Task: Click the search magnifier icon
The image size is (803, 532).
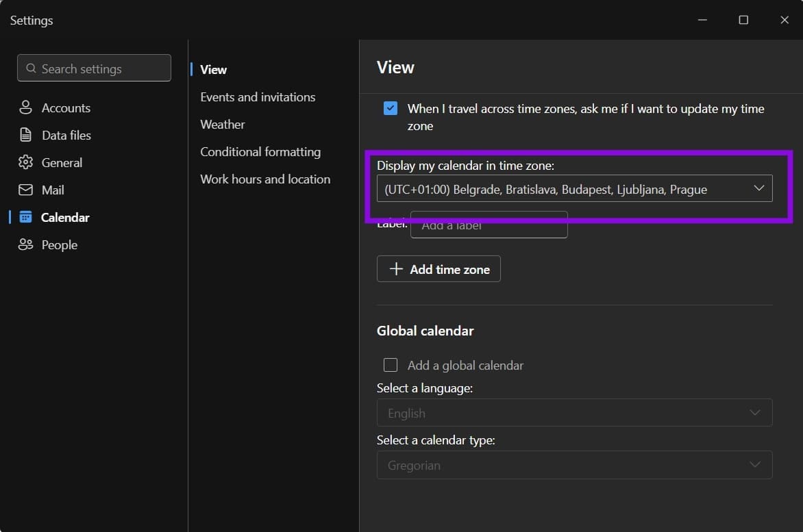Action: coord(31,68)
